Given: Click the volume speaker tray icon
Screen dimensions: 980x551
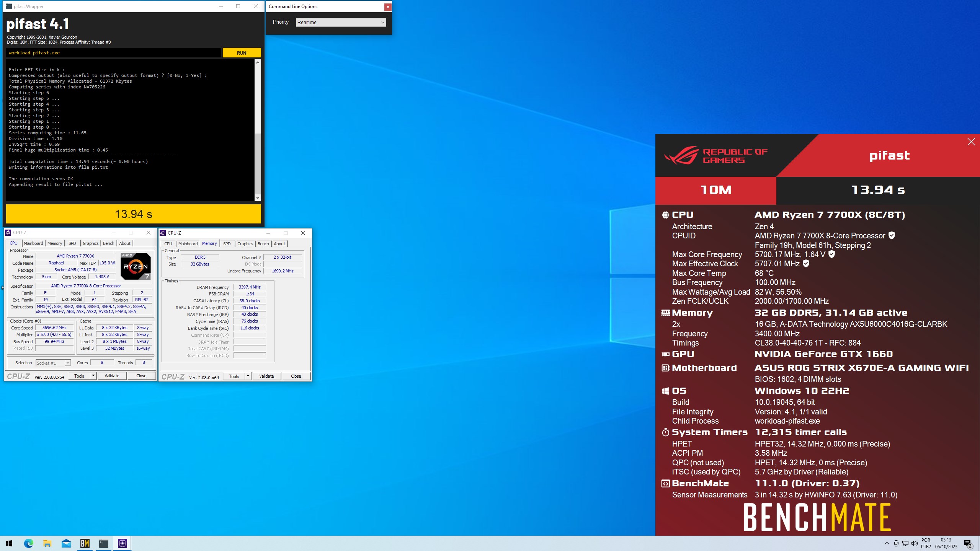Looking at the screenshot, I should pos(915,543).
